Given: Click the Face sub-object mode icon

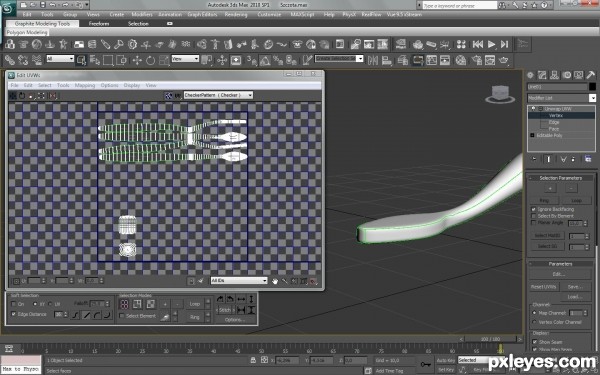Looking at the screenshot, I should coord(151,304).
